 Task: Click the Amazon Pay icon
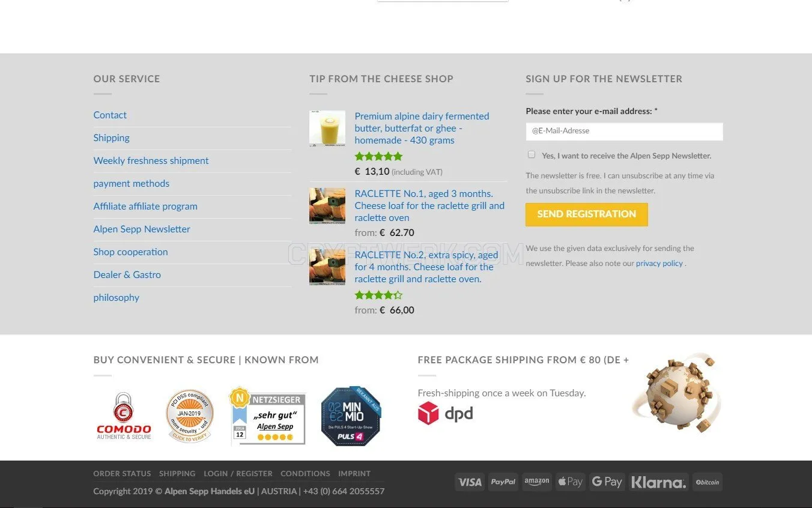click(536, 482)
